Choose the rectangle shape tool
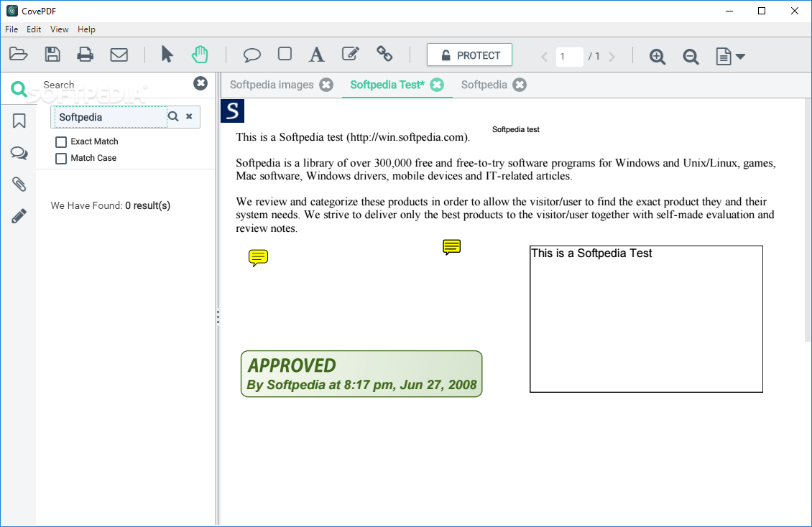 point(285,54)
